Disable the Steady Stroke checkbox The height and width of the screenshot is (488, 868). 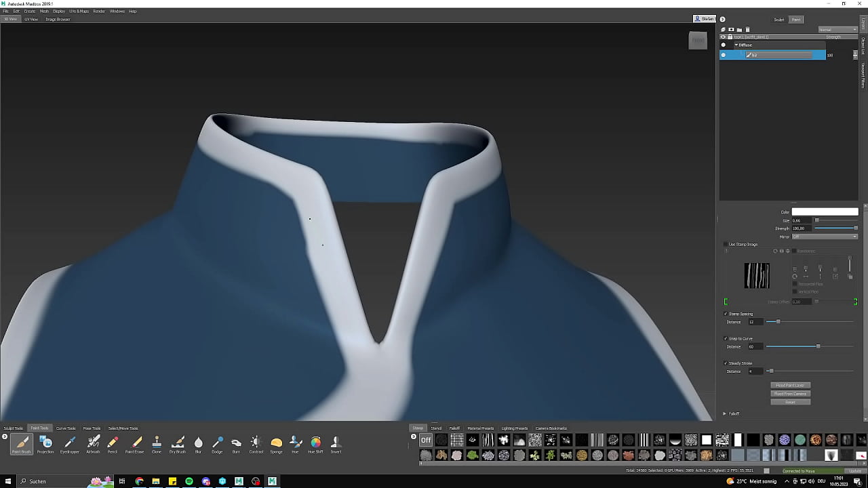pyautogui.click(x=726, y=363)
